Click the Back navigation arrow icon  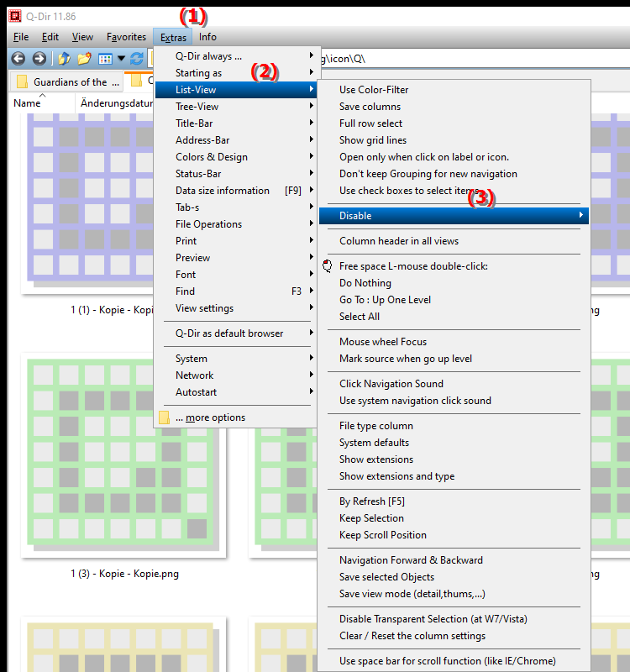tap(18, 58)
